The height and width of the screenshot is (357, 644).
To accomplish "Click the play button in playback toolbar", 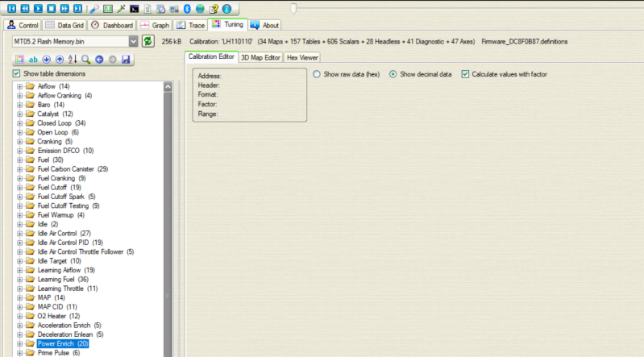I will (x=38, y=8).
